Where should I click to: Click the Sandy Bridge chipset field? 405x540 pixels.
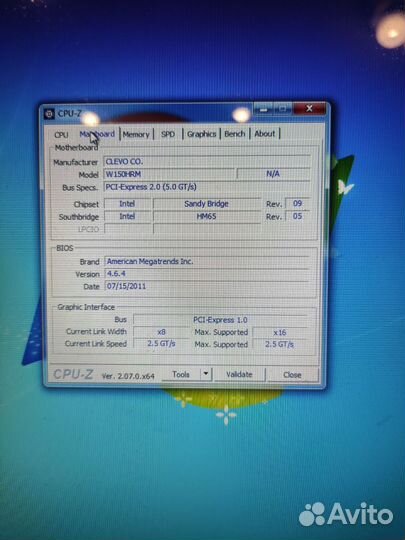pos(207,204)
